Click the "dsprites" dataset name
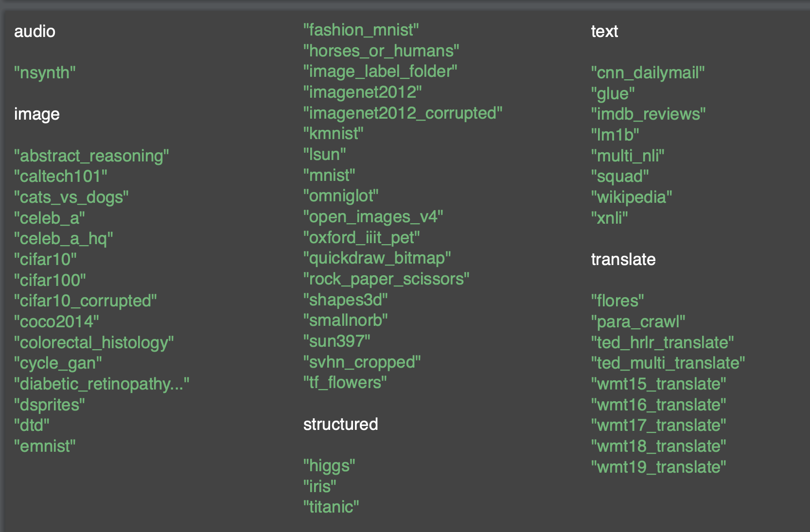The image size is (810, 532). [50, 405]
